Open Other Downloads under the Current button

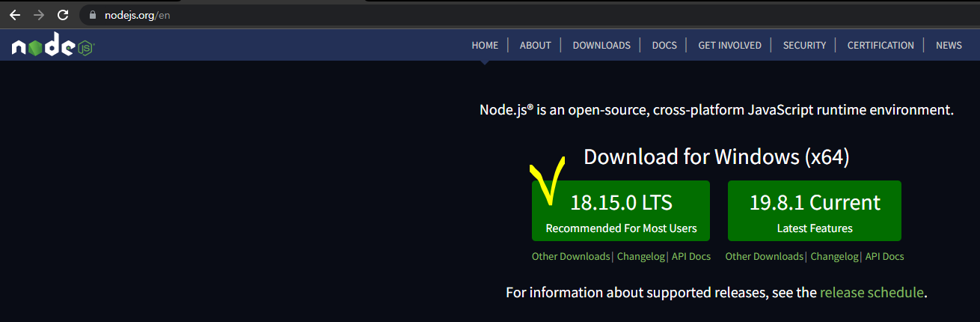click(x=765, y=256)
